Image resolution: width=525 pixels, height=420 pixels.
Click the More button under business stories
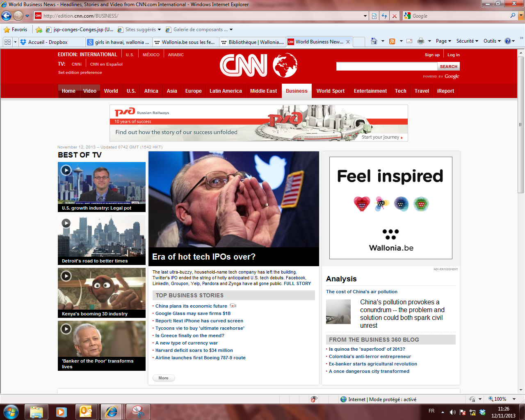tap(164, 378)
